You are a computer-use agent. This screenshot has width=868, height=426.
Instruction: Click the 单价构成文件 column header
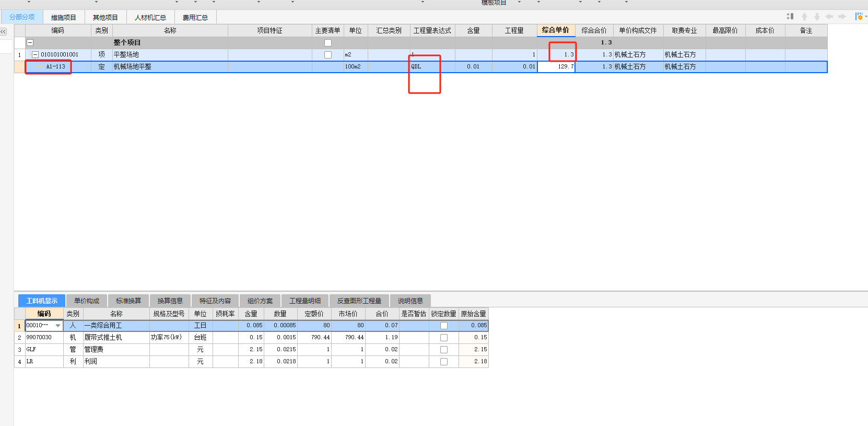coord(638,31)
